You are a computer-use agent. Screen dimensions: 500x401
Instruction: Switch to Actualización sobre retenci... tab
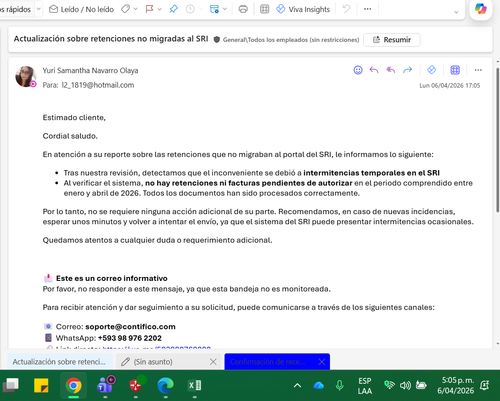tap(59, 362)
